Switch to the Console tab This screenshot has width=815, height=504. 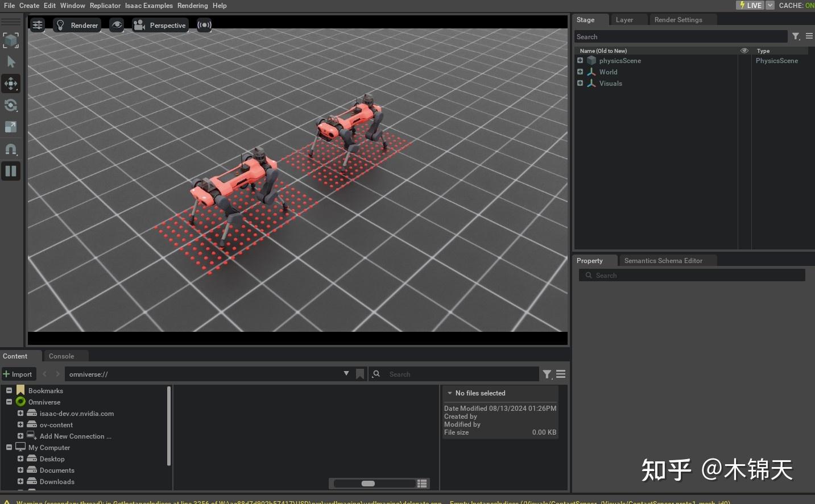(61, 356)
